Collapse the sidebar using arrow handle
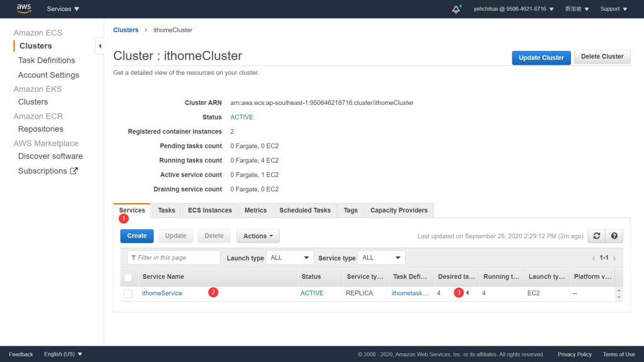Screen dimensions: 644x362 [x=100, y=46]
